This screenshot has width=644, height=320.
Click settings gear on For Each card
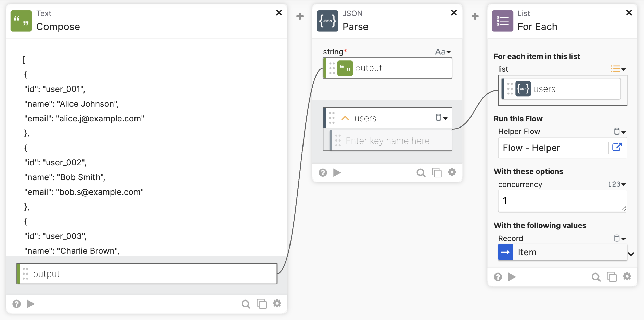[627, 276]
